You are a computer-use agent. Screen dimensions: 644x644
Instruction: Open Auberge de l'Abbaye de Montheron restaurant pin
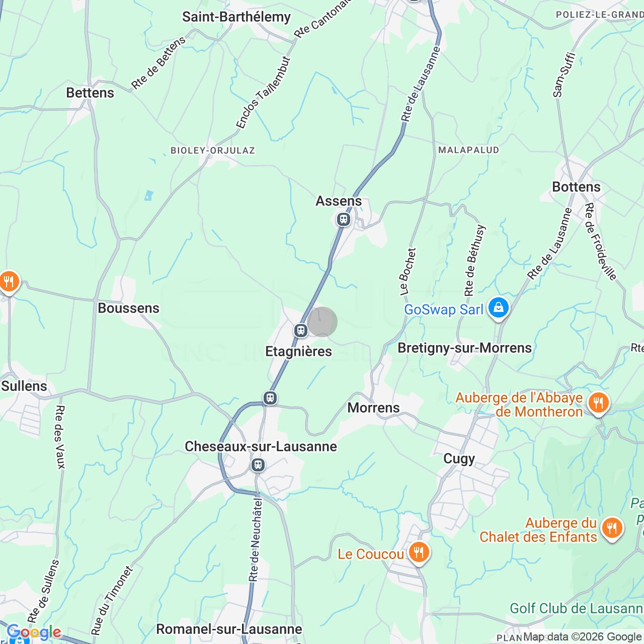[x=598, y=404]
